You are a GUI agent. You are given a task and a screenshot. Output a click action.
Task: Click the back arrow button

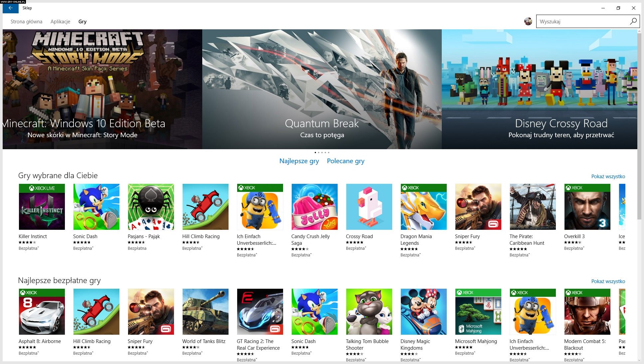tap(10, 8)
